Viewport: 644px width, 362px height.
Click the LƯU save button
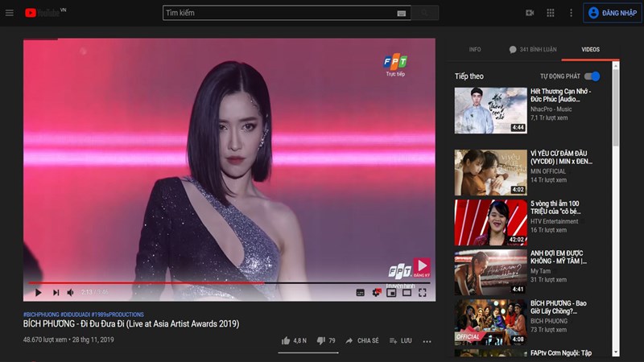[400, 340]
